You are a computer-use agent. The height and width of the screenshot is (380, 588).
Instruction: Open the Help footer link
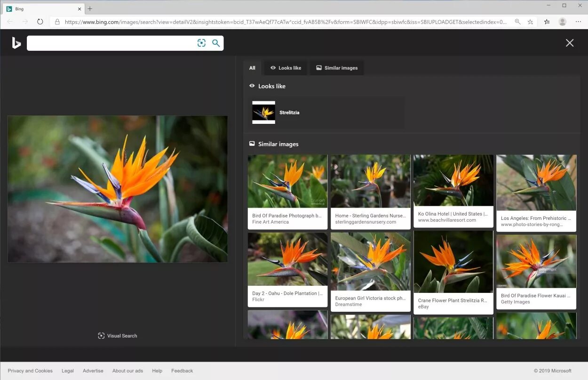tap(157, 371)
